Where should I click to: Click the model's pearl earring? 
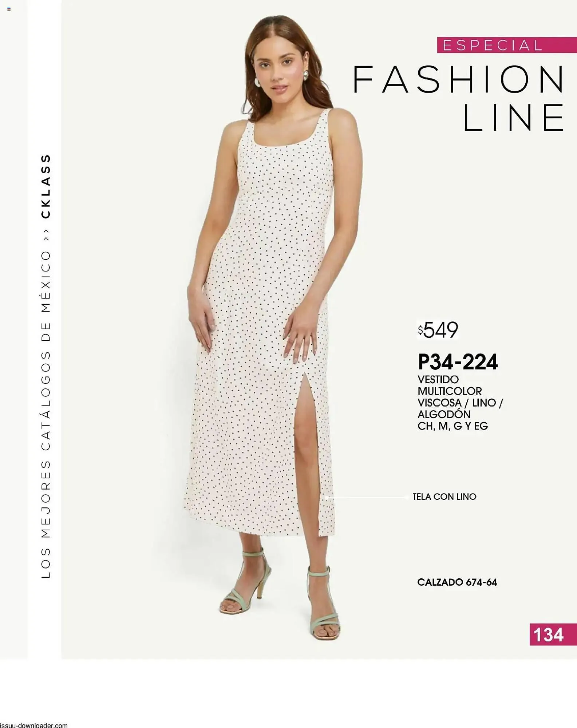(x=305, y=75)
